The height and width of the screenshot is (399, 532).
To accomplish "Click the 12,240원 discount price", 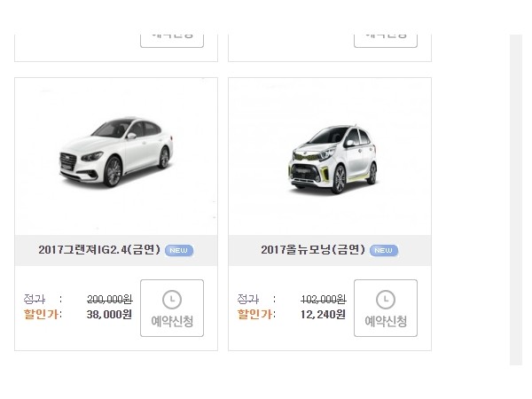I will (323, 315).
